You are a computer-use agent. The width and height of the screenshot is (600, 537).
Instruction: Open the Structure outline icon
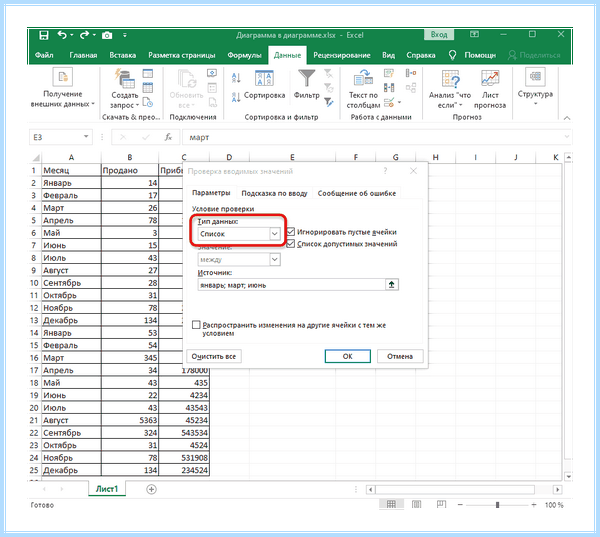535,76
